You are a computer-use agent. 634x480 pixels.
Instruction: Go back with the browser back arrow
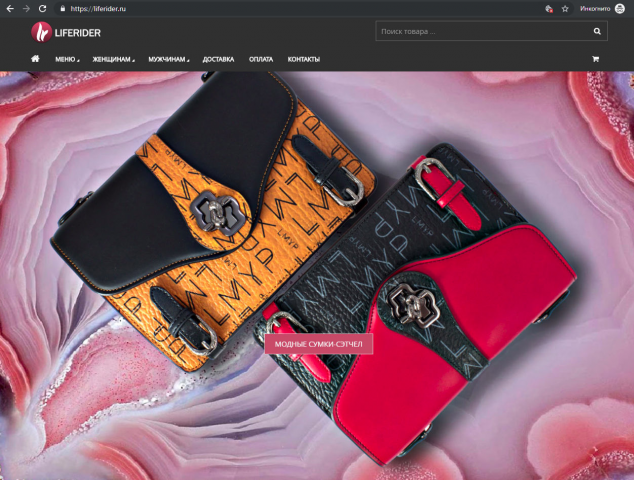10,8
